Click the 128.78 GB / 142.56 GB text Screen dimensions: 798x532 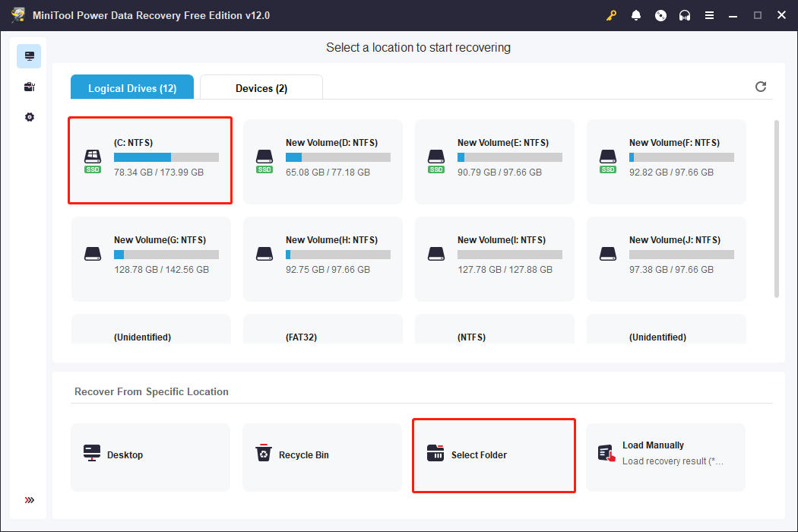161,269
